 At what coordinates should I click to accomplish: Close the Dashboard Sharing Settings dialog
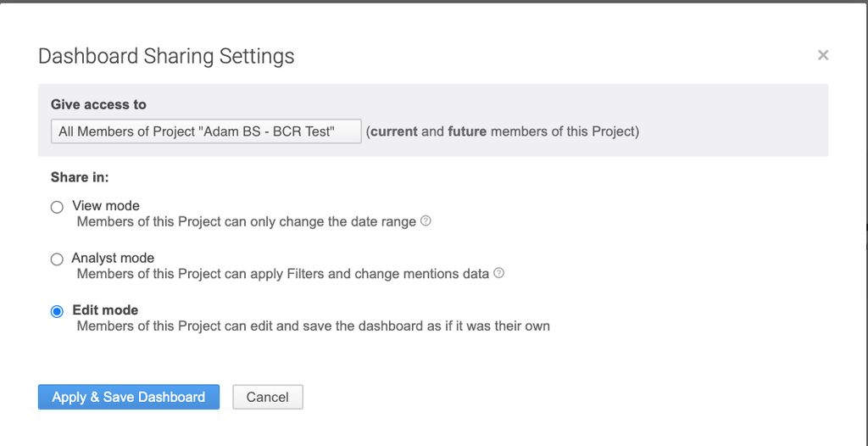click(x=822, y=55)
